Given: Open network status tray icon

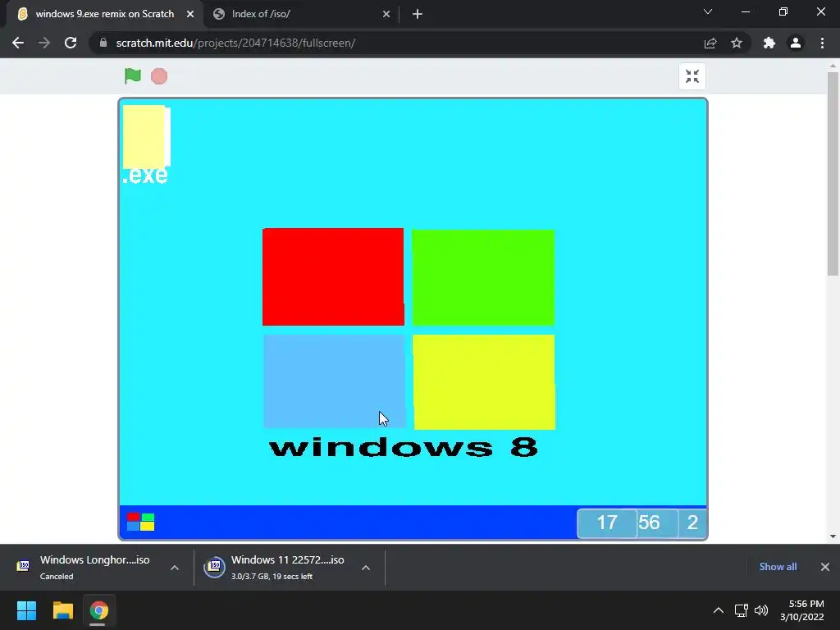Looking at the screenshot, I should (741, 610).
